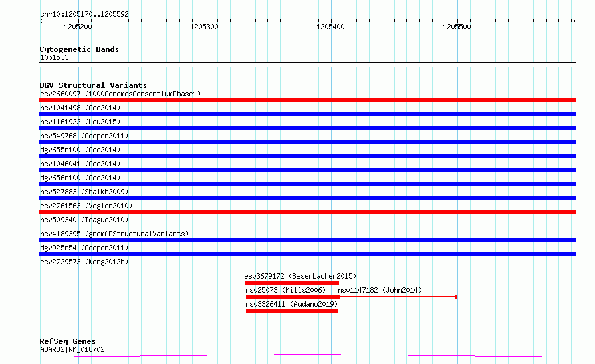Screen dimensions: 595x364
Task: Click the blue bar under dgv656n100
Action: [x=308, y=184]
